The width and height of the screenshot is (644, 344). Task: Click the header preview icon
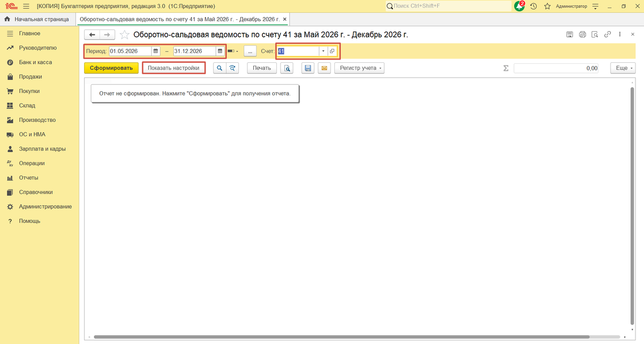coord(595,34)
